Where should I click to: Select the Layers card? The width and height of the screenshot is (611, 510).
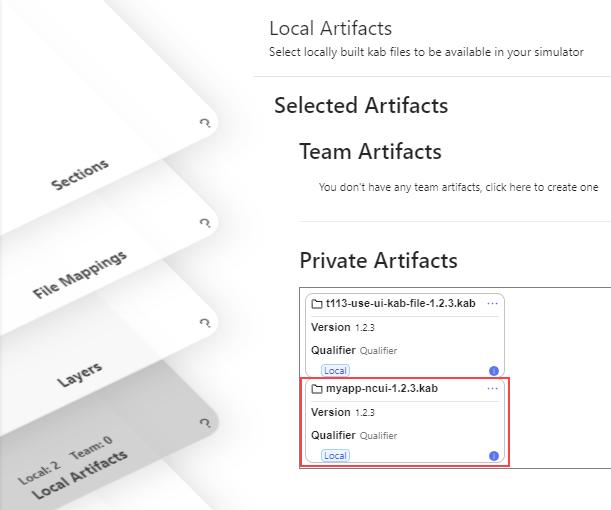79,374
